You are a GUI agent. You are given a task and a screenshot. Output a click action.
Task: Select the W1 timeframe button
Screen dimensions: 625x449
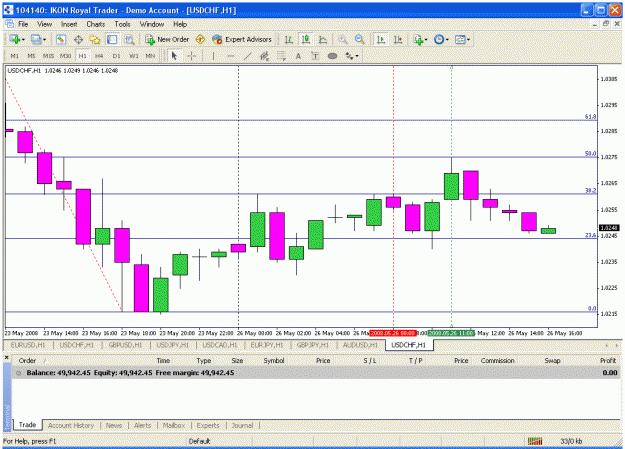(x=134, y=56)
